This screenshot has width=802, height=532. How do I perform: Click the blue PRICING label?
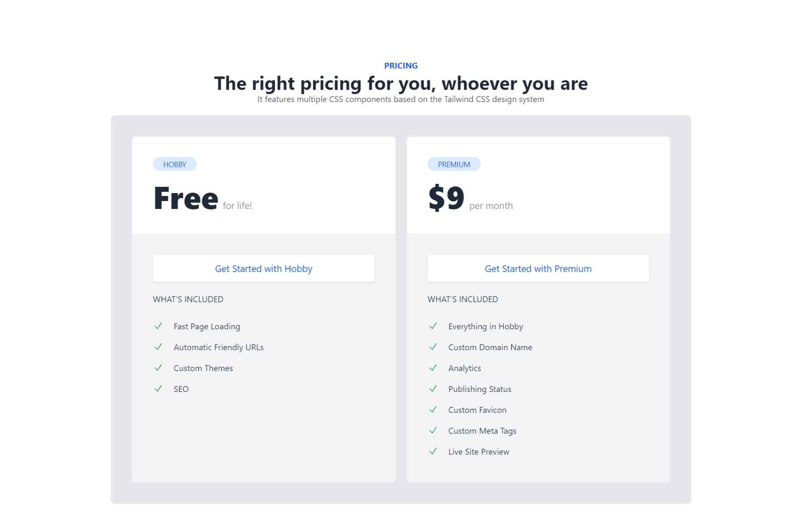(x=401, y=66)
